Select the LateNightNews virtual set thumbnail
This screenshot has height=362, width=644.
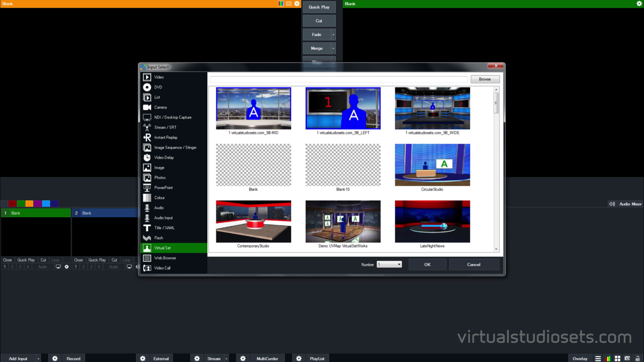pos(432,221)
